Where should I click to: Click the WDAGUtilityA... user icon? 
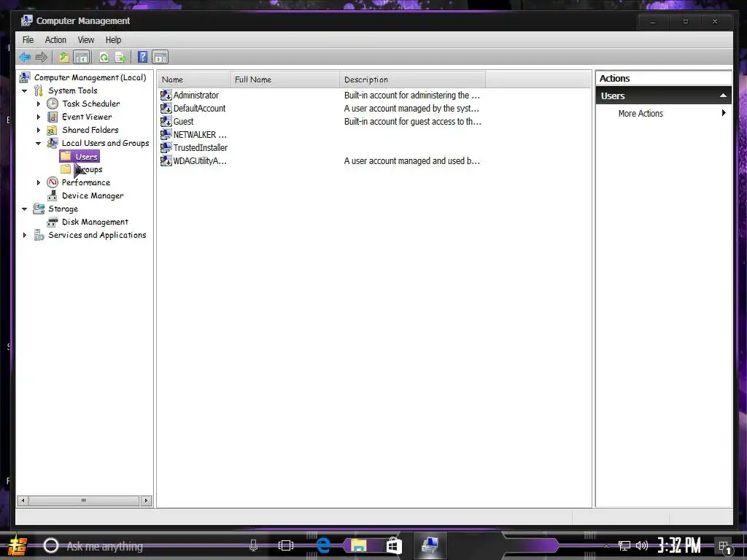coord(166,161)
